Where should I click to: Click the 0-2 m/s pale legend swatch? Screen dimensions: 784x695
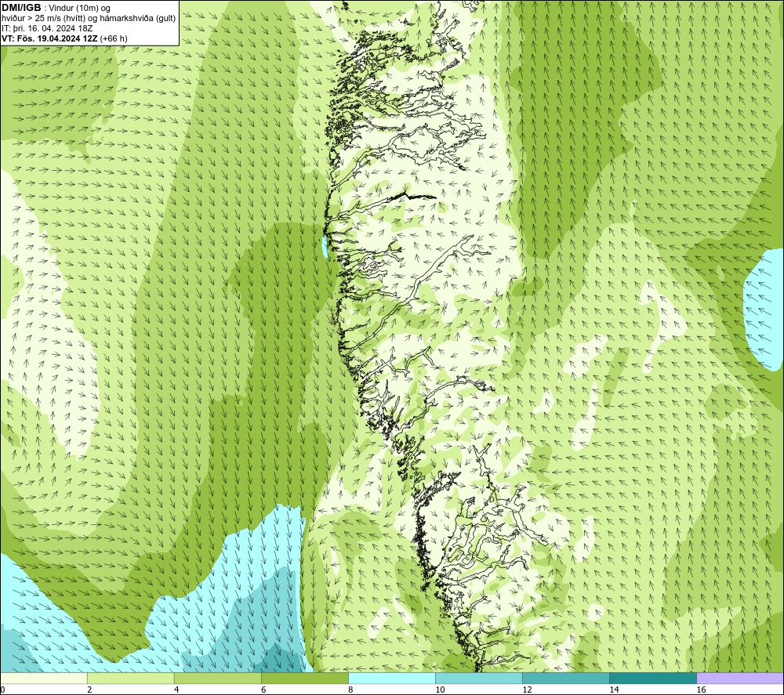tap(44, 678)
